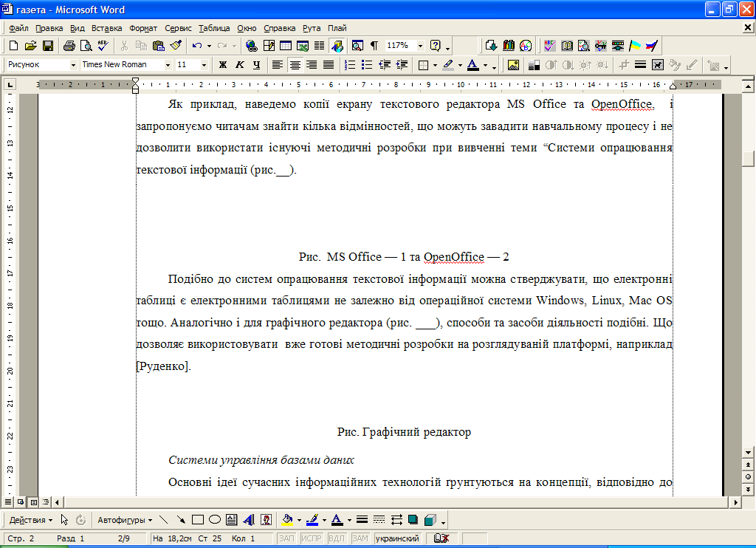This screenshot has height=548, width=756.
Task: Click the Ukrainian flag toolbar icon
Action: (x=635, y=46)
